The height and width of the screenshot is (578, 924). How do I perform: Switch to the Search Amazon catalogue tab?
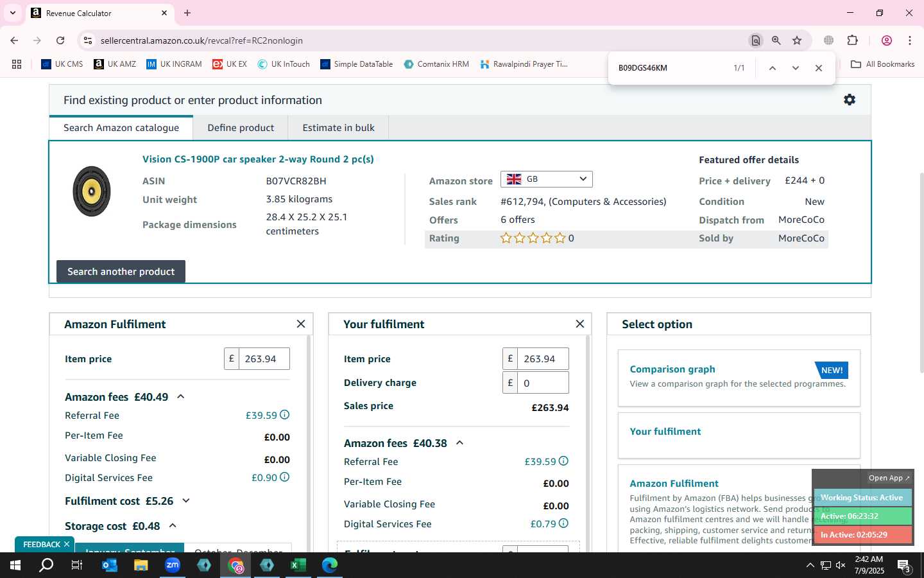tap(121, 128)
